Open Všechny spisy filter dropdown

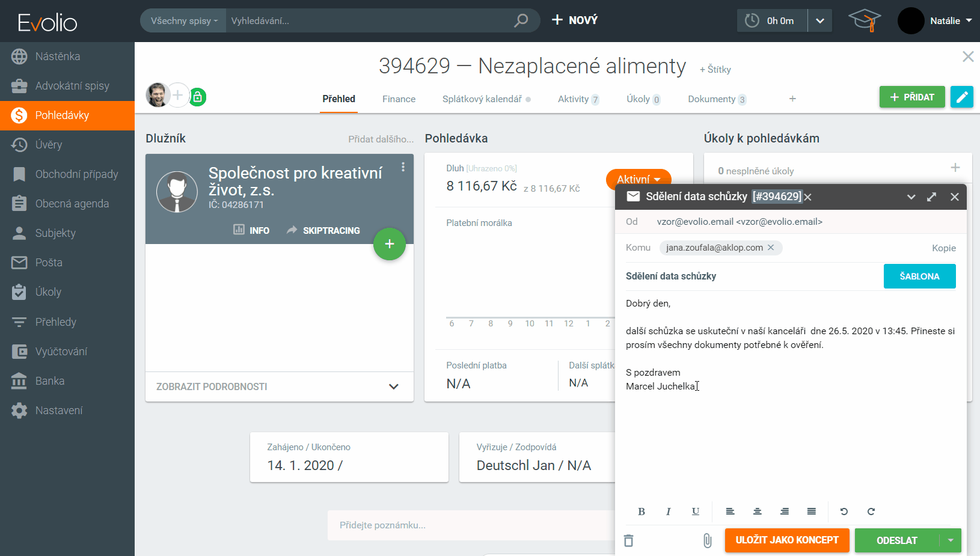point(183,20)
